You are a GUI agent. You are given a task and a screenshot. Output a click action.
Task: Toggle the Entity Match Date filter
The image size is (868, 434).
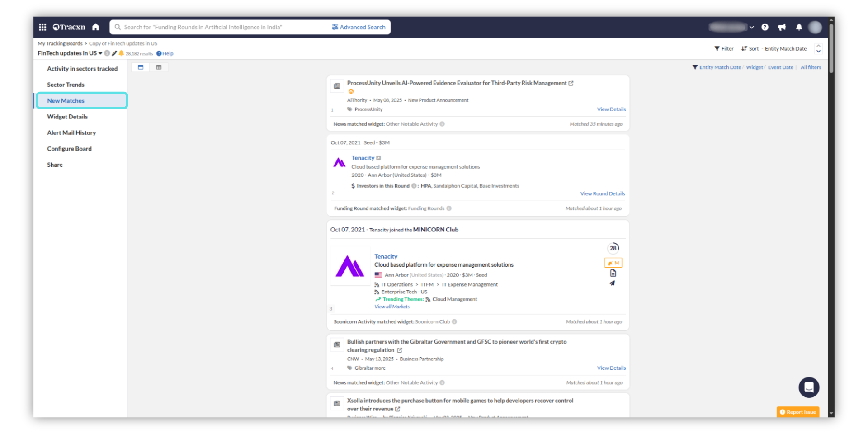click(720, 67)
